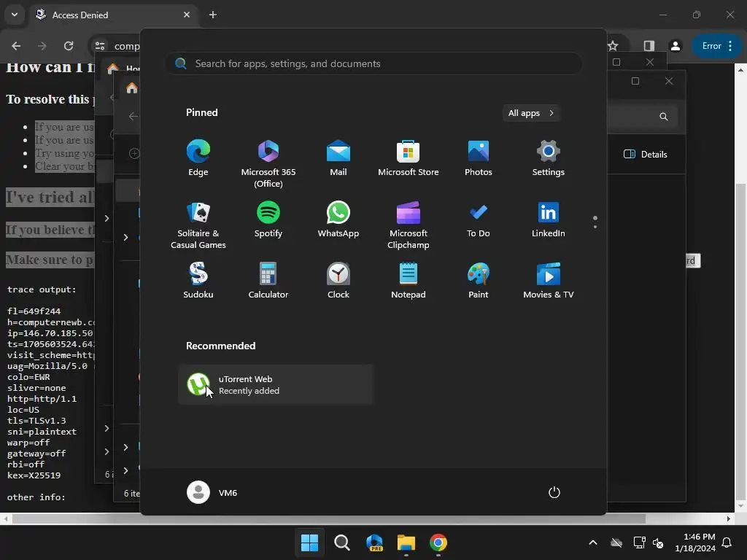The height and width of the screenshot is (560, 747).
Task: Launch Microsoft Clipchamp
Action: click(x=409, y=225)
